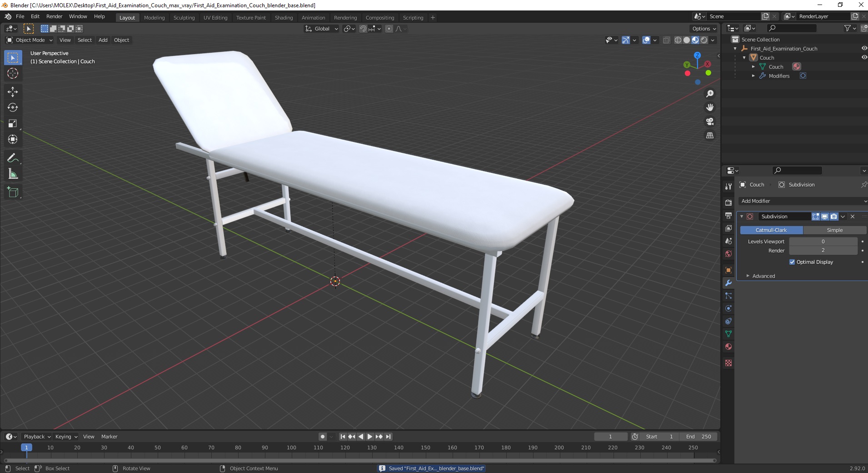The image size is (868, 473).
Task: Switch to the Shading workspace tab
Action: click(x=284, y=18)
